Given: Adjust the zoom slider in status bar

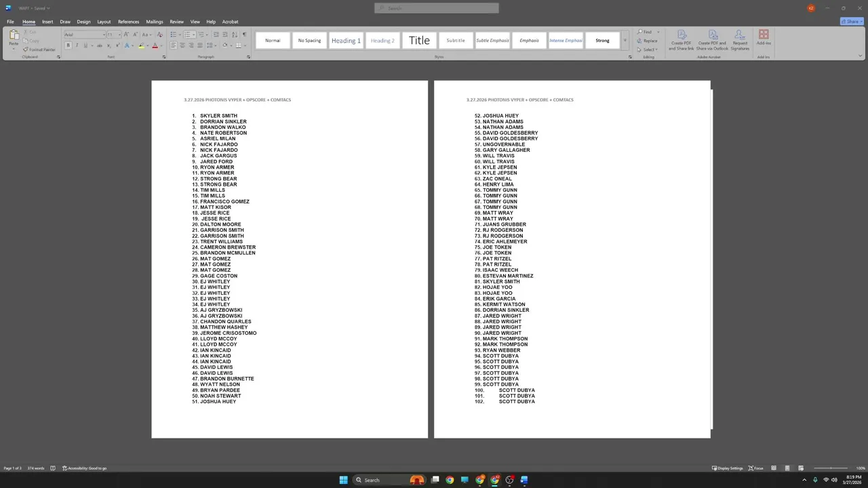Looking at the screenshot, I should point(831,468).
